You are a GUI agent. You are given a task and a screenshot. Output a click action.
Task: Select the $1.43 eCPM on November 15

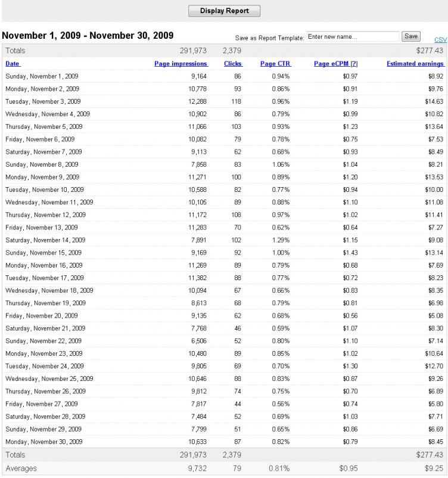tap(350, 253)
